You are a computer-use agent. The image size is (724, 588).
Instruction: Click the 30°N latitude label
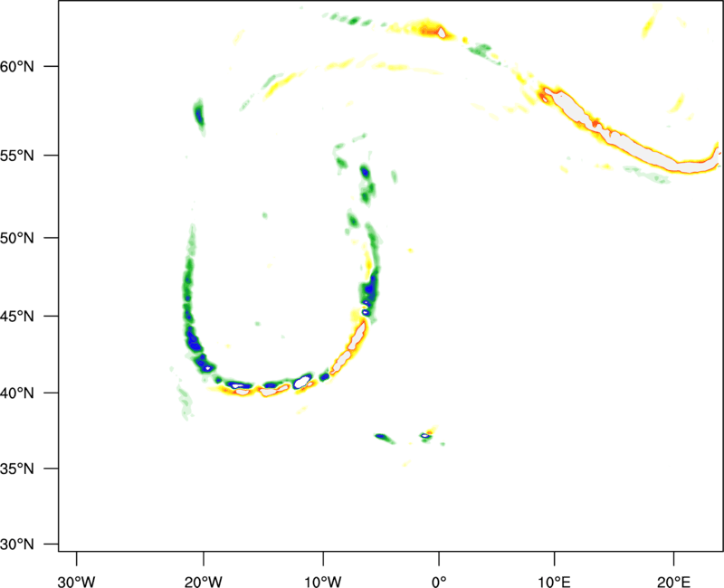coord(17,545)
